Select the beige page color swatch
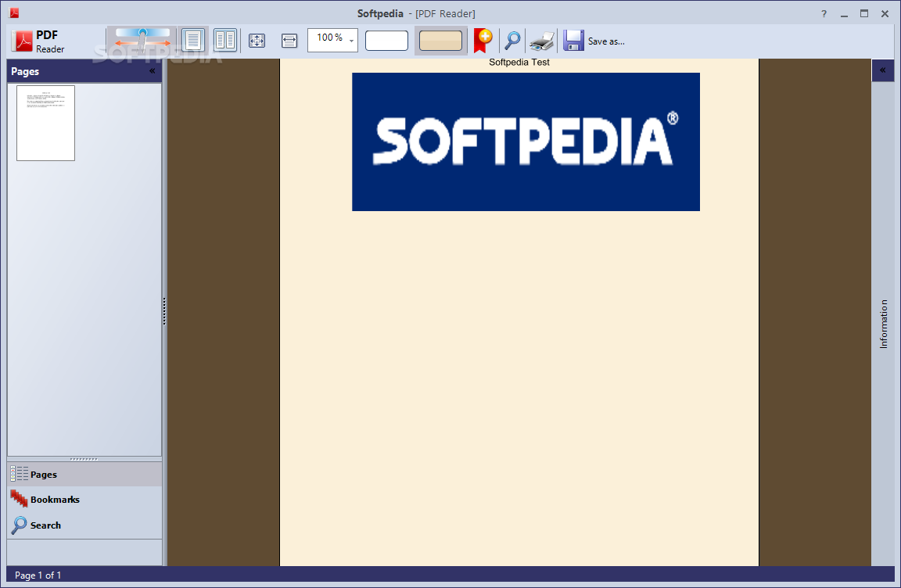Screen dimensions: 901x588 (x=441, y=41)
